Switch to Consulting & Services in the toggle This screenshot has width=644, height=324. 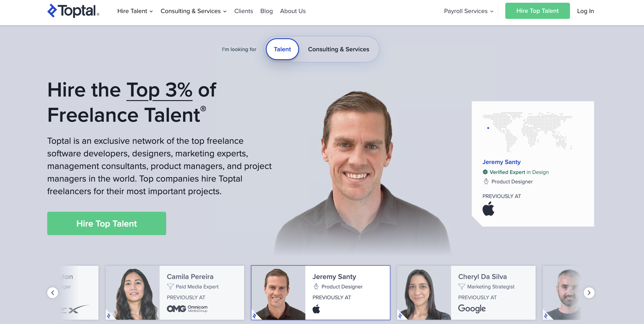[338, 49]
